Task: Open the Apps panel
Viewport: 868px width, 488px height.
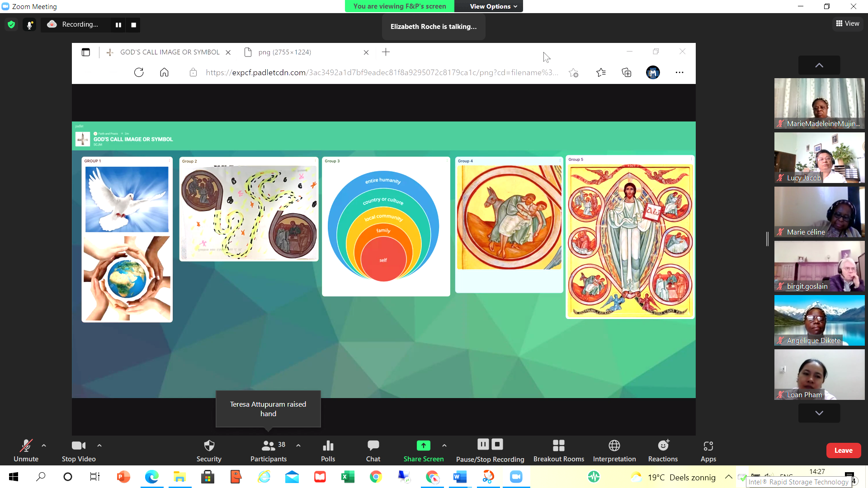Action: [708, 450]
